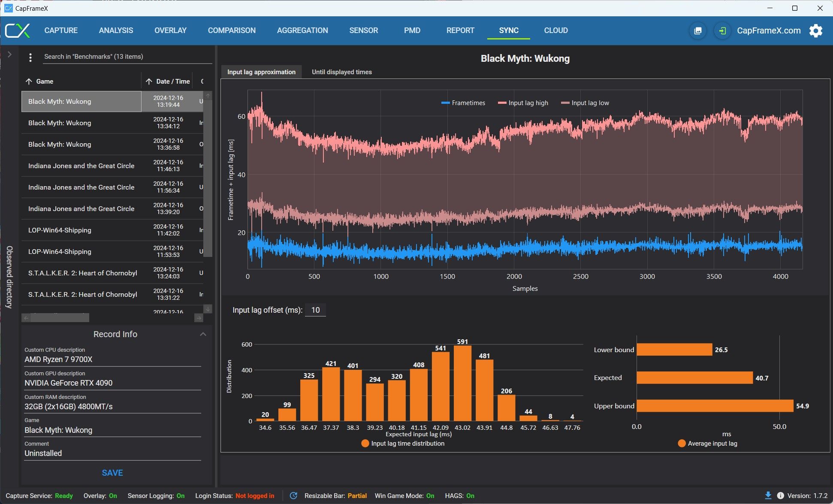Edit the Comment field
Screen dimensions: 833x504
[x=112, y=453]
